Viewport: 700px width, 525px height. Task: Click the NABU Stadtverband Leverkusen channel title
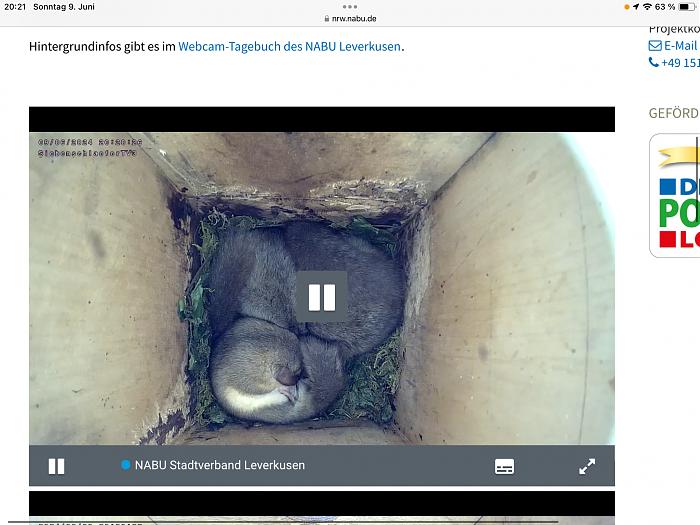coord(219,465)
